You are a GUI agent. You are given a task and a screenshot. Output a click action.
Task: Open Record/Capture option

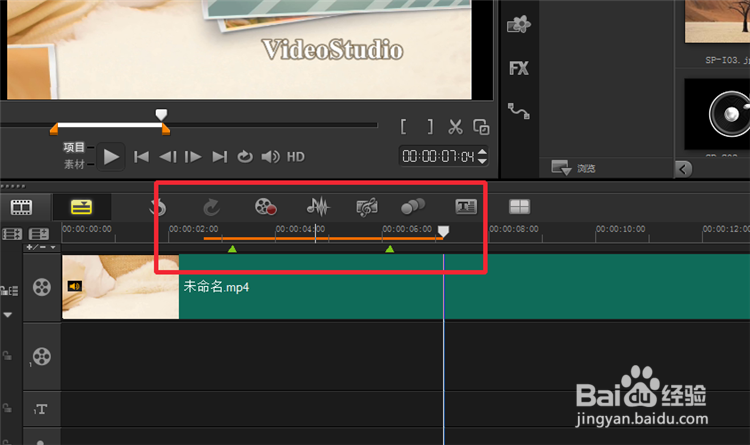265,207
